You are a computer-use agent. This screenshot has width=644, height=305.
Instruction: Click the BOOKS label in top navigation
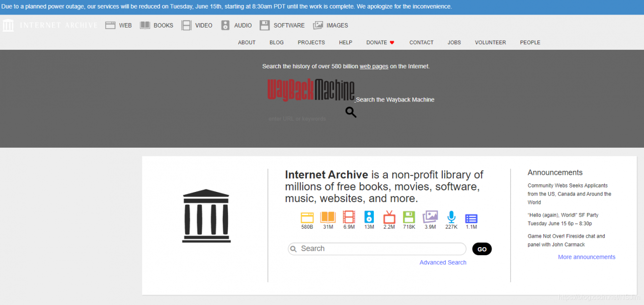164,25
